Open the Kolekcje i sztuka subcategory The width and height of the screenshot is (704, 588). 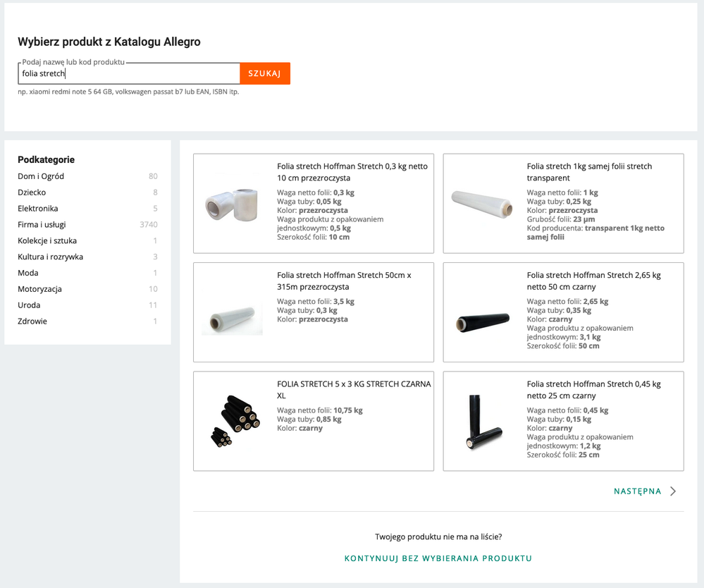(x=47, y=241)
